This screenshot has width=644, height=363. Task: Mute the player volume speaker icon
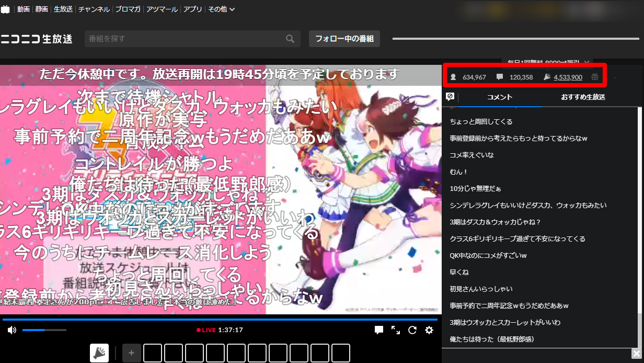(x=11, y=330)
